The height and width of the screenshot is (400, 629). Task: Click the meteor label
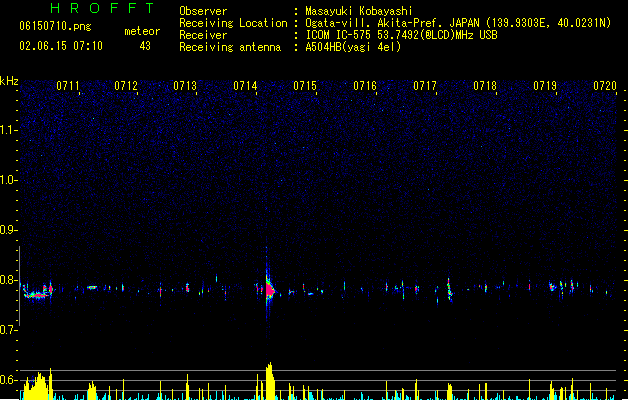[x=142, y=31]
